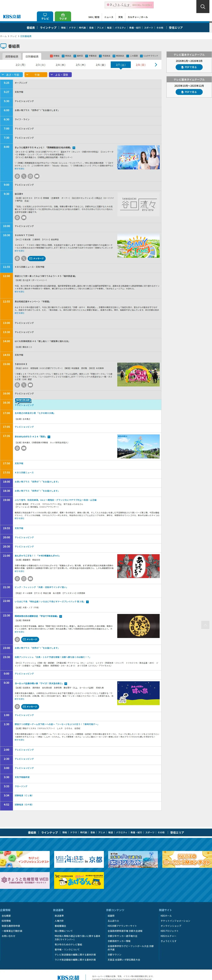Expand 続きを読む under SUNNY TIME
The image size is (212, 980).
(19, 251)
